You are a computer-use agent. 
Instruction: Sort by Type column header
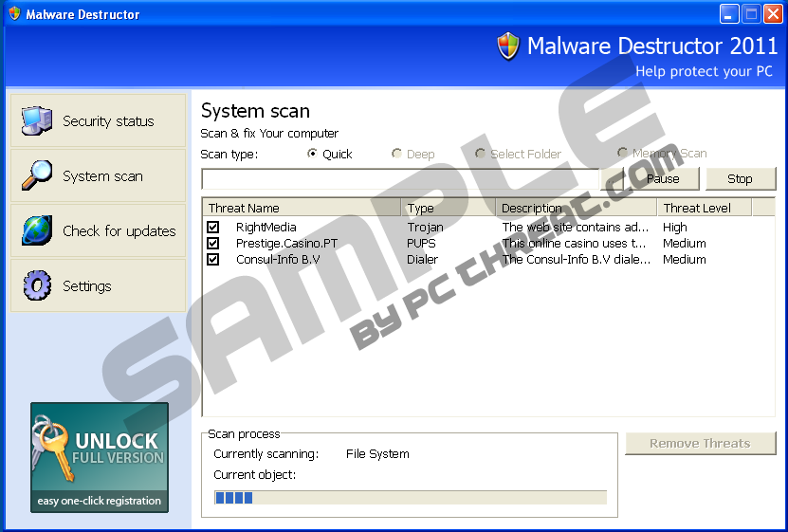tap(449, 208)
